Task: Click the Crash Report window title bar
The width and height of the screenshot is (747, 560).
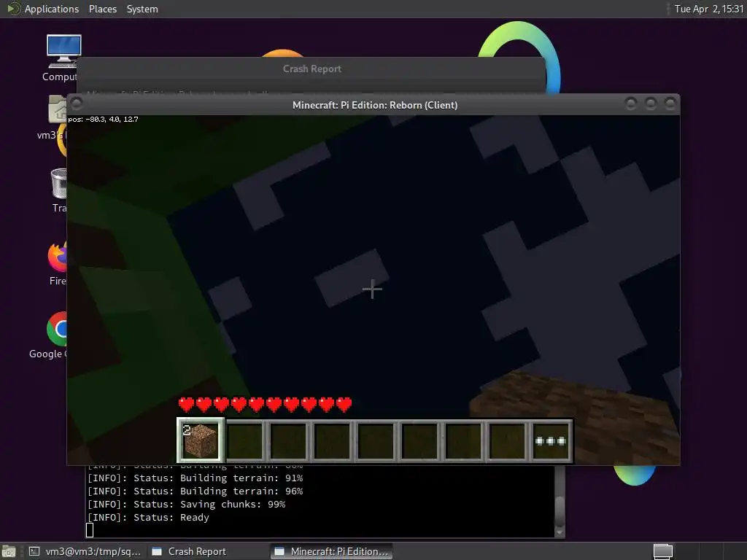Action: 311,69
